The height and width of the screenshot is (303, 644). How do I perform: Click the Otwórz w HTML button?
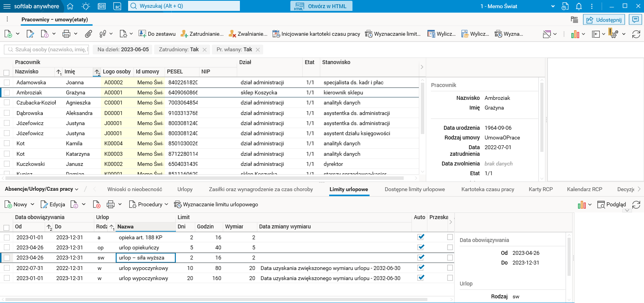(321, 6)
